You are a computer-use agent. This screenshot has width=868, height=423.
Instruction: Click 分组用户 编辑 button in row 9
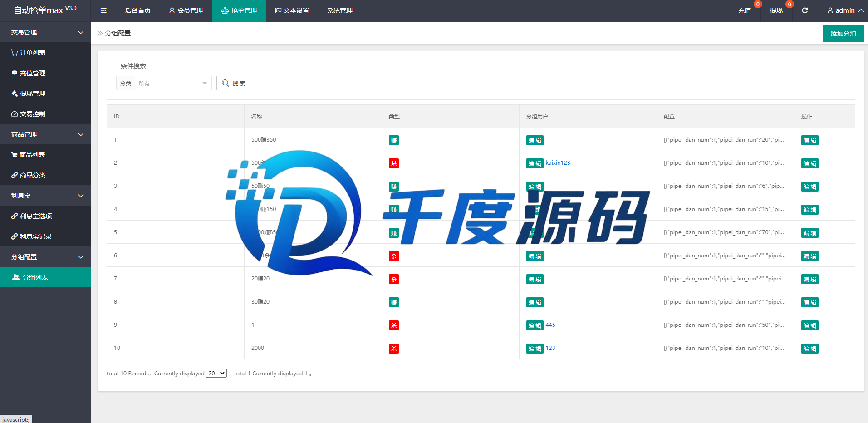(535, 325)
